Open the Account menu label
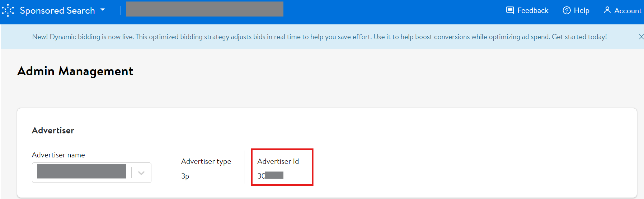Image resolution: width=644 pixels, height=199 pixels. 627,11
